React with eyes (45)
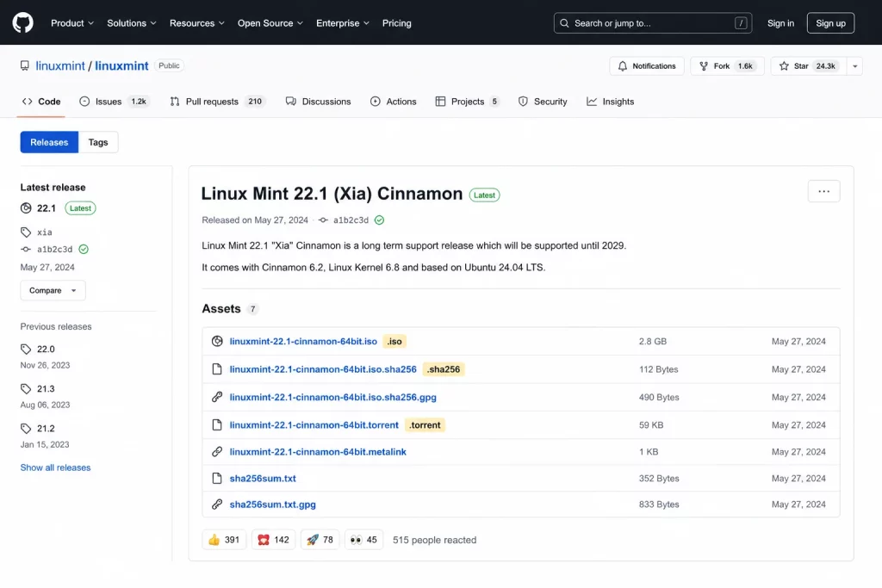The width and height of the screenshot is (882, 588). click(x=364, y=540)
